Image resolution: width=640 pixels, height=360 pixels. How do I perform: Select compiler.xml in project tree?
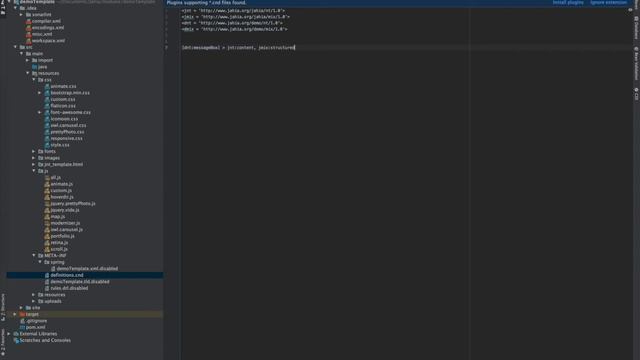[46, 21]
